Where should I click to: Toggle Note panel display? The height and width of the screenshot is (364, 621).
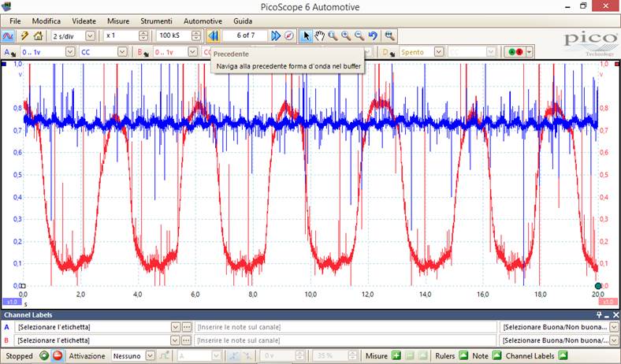click(x=496, y=355)
